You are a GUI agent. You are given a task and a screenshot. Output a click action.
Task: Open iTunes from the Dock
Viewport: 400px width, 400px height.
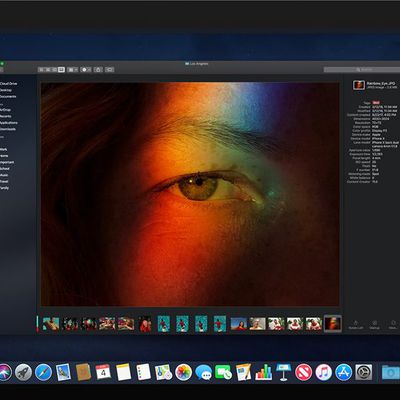pos(324,372)
